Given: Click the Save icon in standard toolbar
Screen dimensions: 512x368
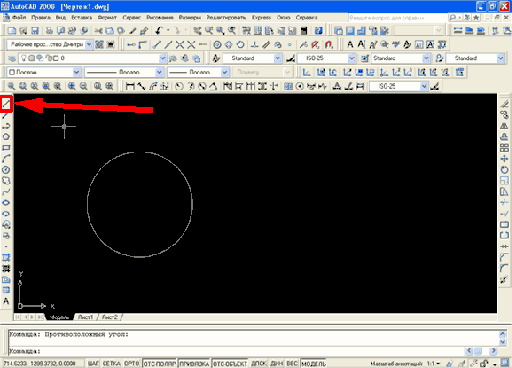Looking at the screenshot, I should [35, 31].
